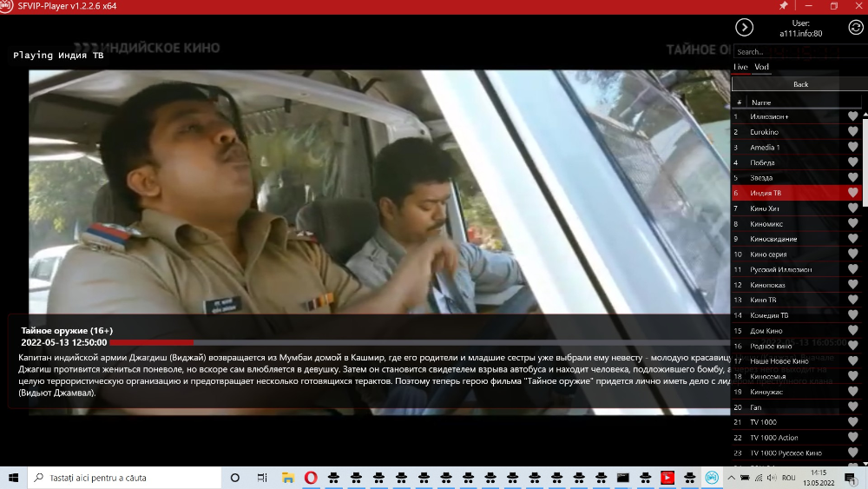The height and width of the screenshot is (489, 868).
Task: Click heart icon on Fan row
Action: 852,407
